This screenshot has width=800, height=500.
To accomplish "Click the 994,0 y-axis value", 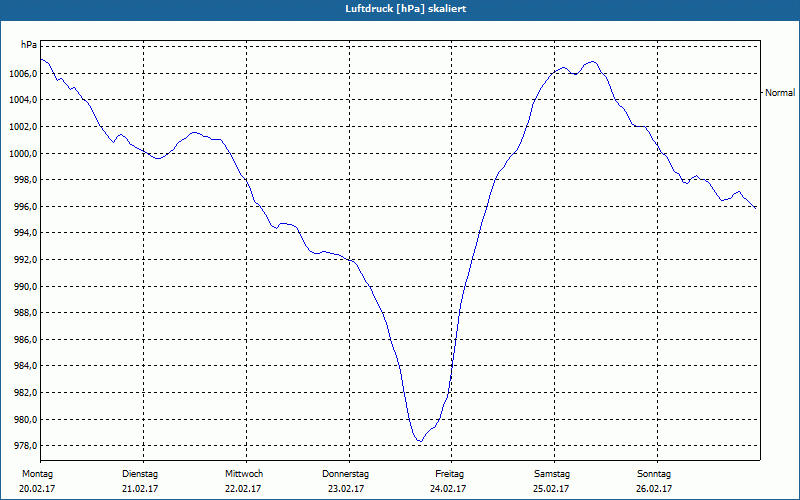I will click(x=25, y=233).
